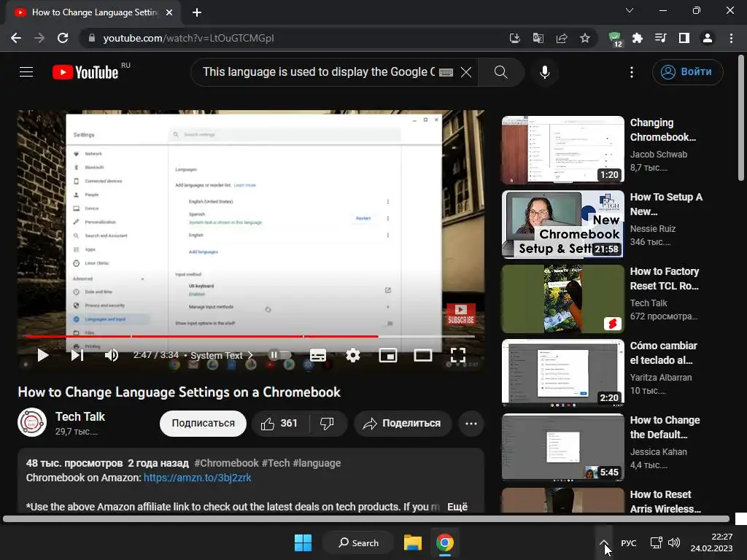
Task: Clear the YouTube search query
Action: pyautogui.click(x=466, y=72)
